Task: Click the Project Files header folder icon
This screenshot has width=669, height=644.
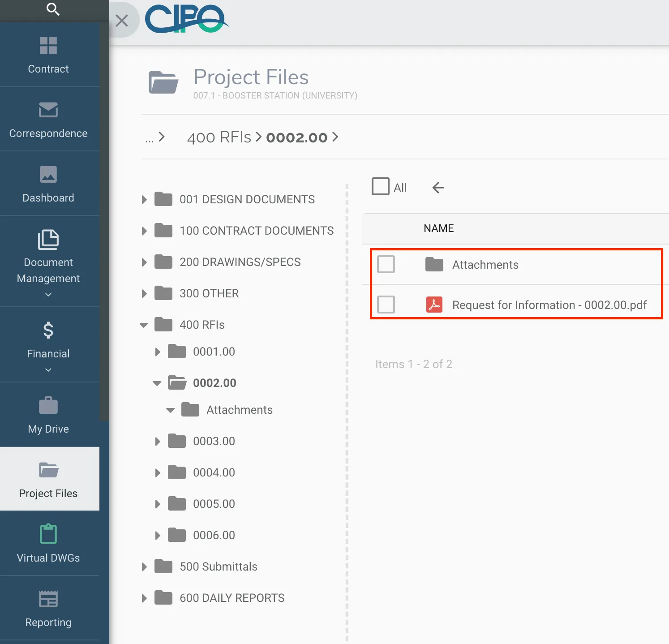Action: click(163, 82)
